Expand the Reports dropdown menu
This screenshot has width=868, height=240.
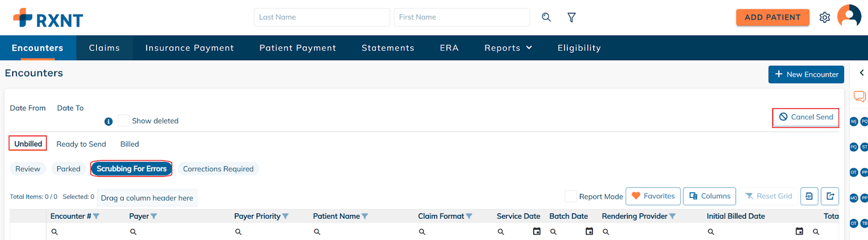pyautogui.click(x=508, y=48)
